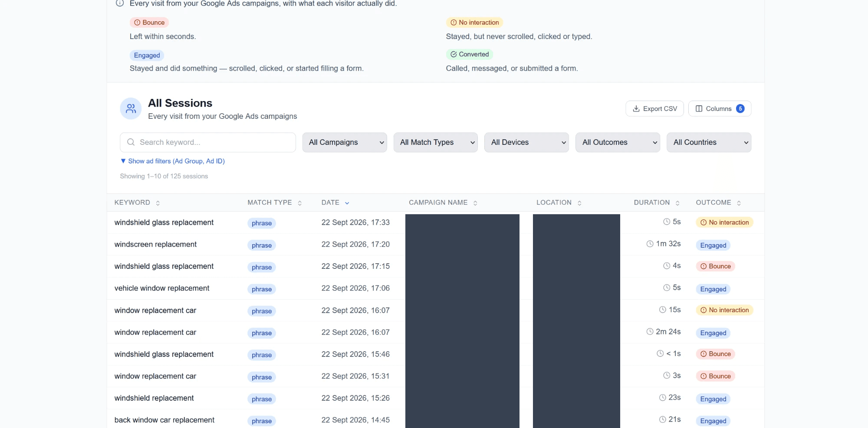Click Bounce outcome in the 4s row
The width and height of the screenshot is (868, 428).
[x=716, y=266]
